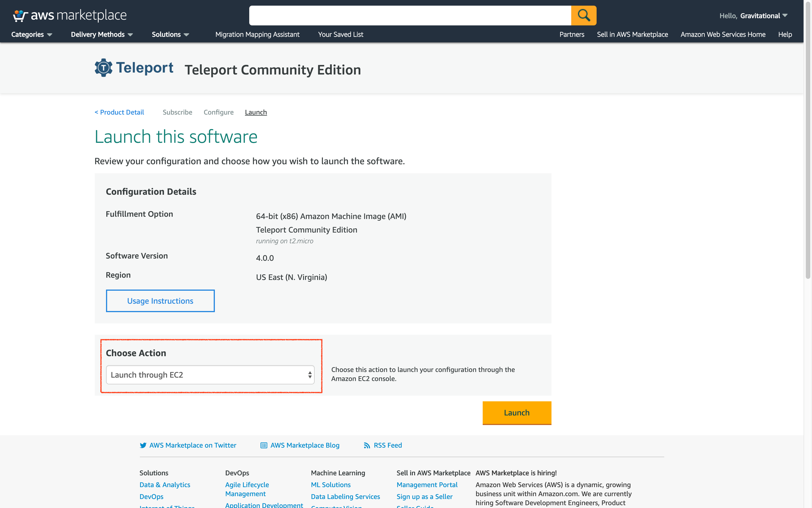Open the Hello, Gravitational account menu
Image resolution: width=812 pixels, height=508 pixels.
753,16
